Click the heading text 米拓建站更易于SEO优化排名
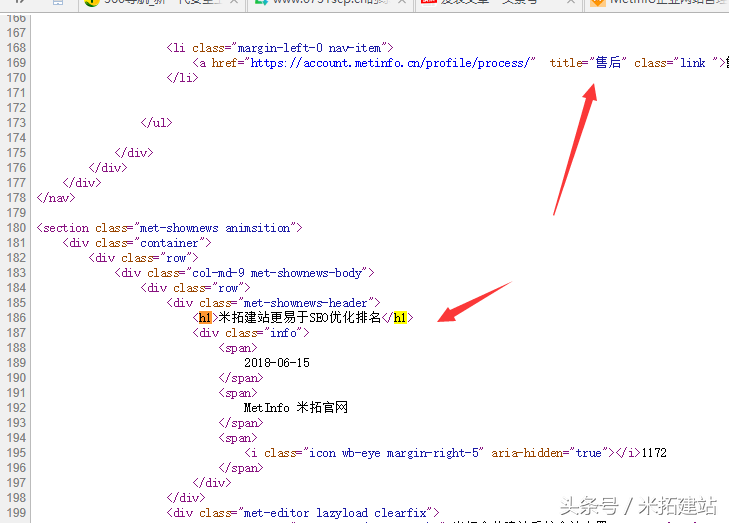Screen dimensions: 729x523 click(299, 318)
